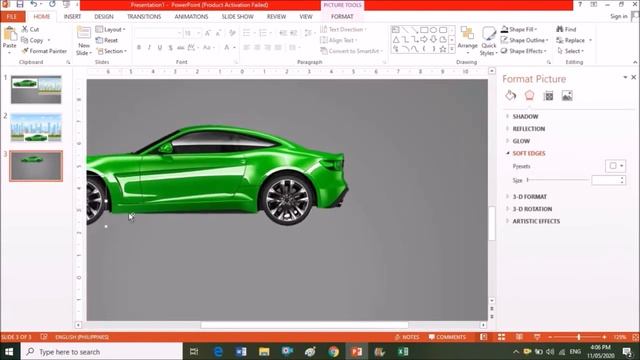Select the Effects pentagon icon
Screen dimensions: 640x360
coord(529,96)
